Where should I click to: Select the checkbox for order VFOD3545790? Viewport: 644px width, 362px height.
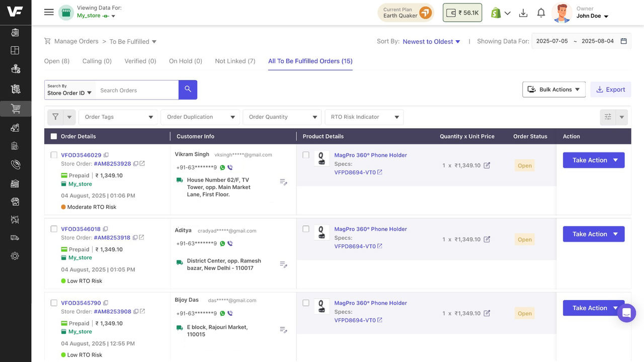point(54,303)
